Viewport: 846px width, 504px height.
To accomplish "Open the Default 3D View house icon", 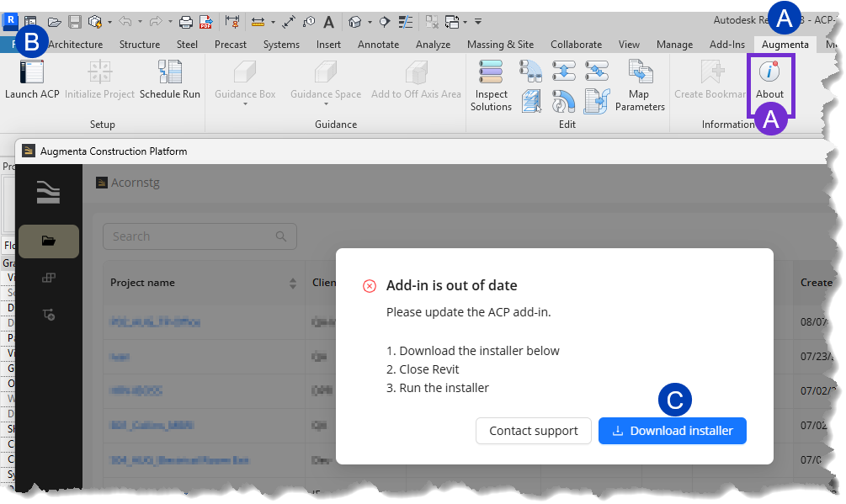I will pyautogui.click(x=354, y=22).
